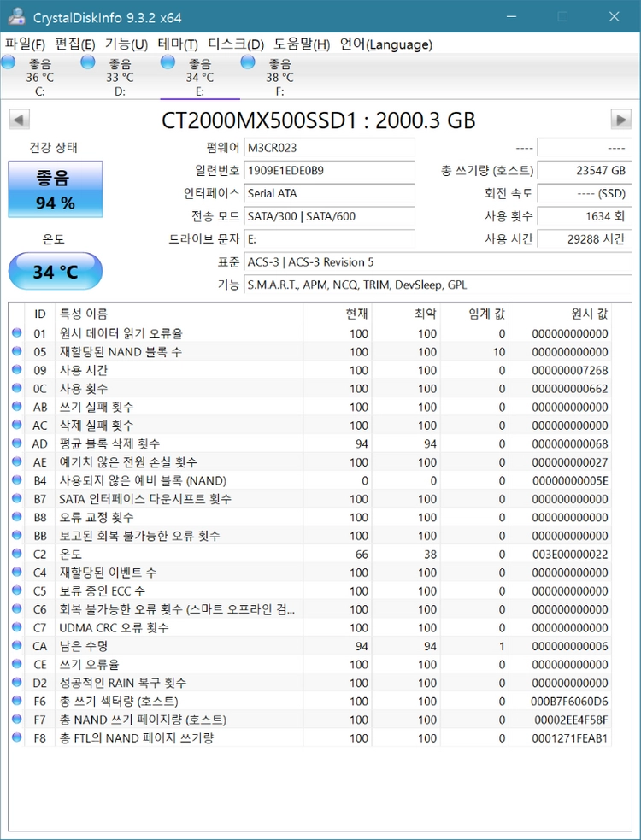
Task: Open the 기능(U) menu
Action: (x=126, y=44)
